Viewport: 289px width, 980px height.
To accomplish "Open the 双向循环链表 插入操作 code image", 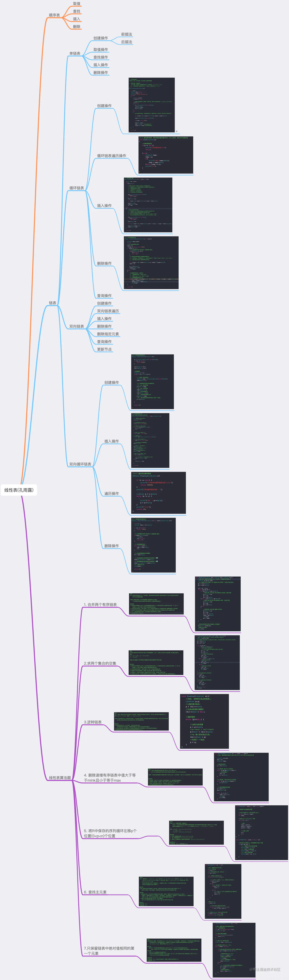I will [150, 441].
